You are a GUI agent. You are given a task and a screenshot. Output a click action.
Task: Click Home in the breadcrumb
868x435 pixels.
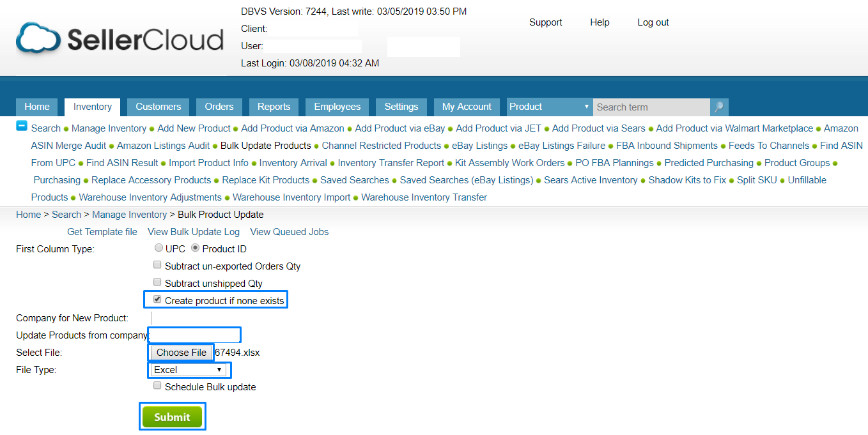click(28, 215)
